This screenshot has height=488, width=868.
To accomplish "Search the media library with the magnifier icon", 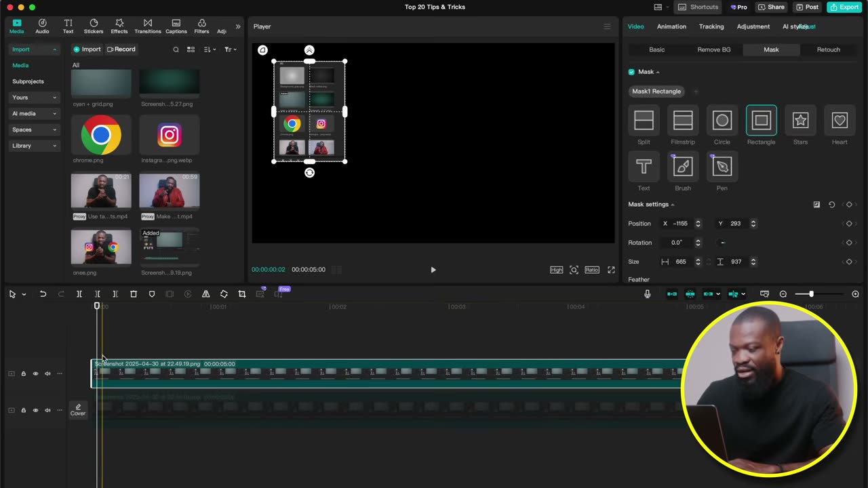I will (x=176, y=49).
